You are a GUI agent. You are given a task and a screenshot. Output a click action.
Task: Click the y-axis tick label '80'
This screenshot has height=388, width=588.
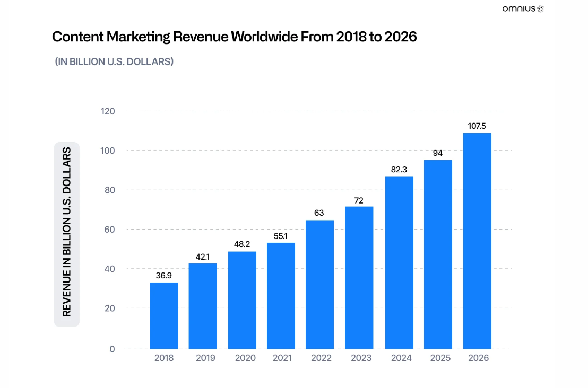(x=109, y=190)
